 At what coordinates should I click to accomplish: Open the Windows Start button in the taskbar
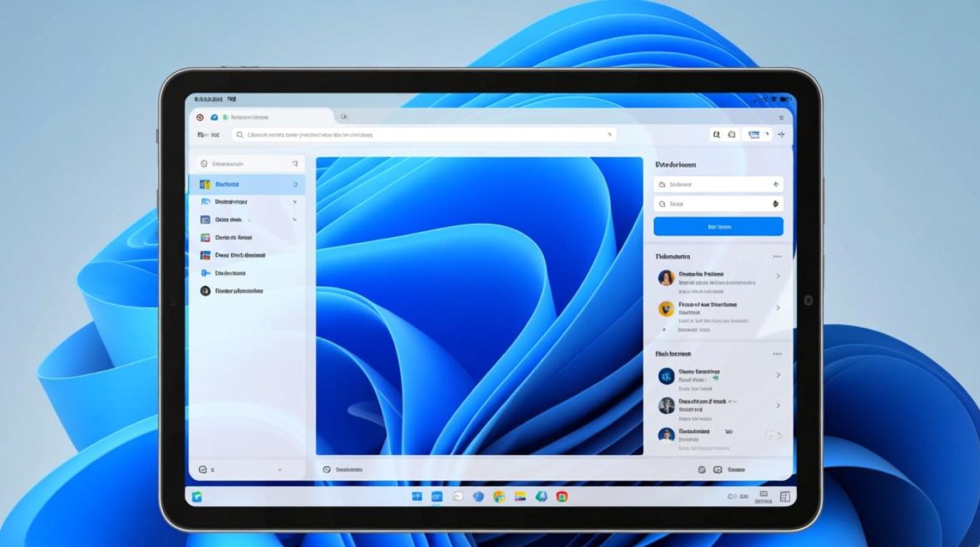pos(417,497)
